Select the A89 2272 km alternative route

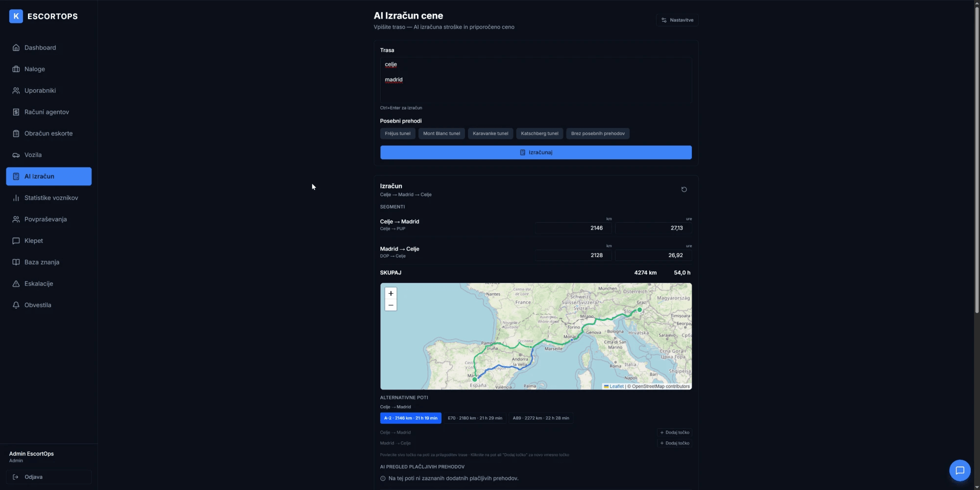point(541,418)
